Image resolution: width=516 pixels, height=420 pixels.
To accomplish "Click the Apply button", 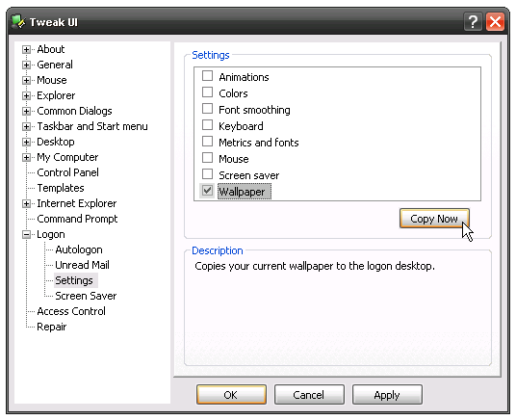I will 387,395.
